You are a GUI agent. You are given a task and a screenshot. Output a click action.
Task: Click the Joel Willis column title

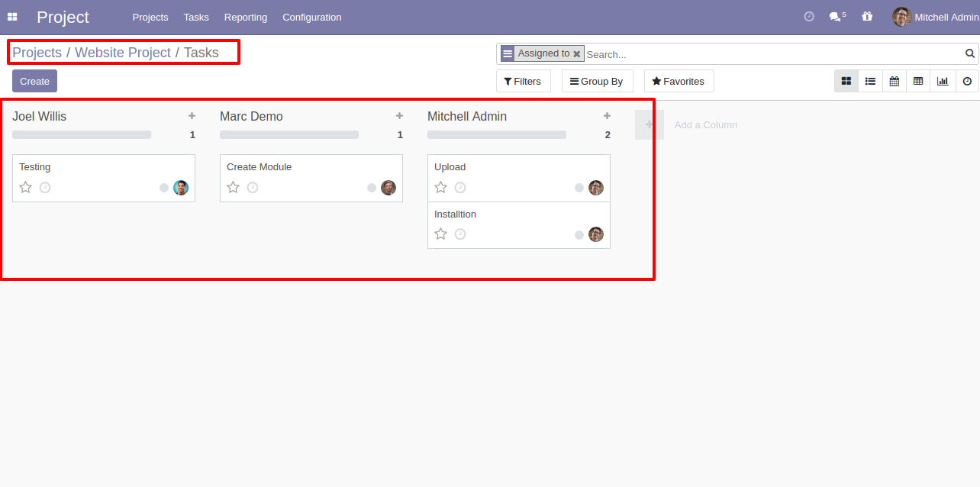[x=39, y=116]
